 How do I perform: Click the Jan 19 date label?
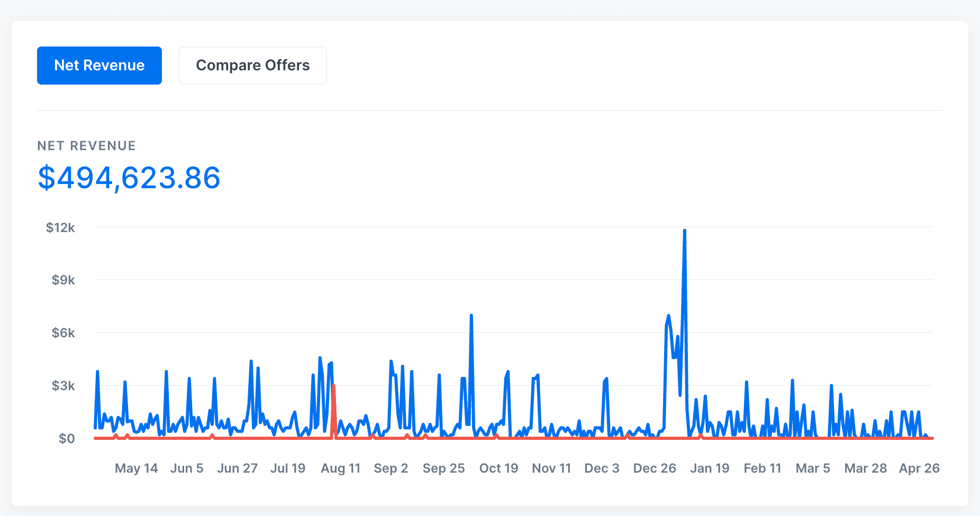pyautogui.click(x=710, y=468)
